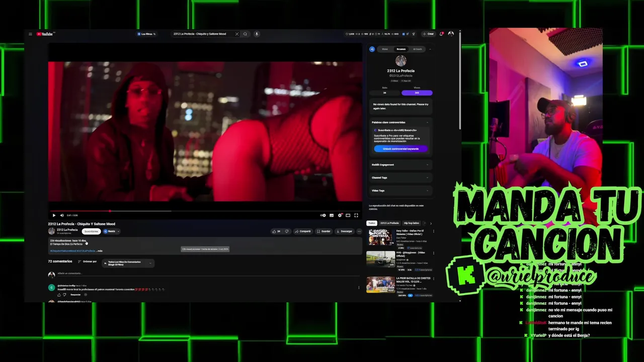Show more filter chips with next arrow

[x=431, y=223]
